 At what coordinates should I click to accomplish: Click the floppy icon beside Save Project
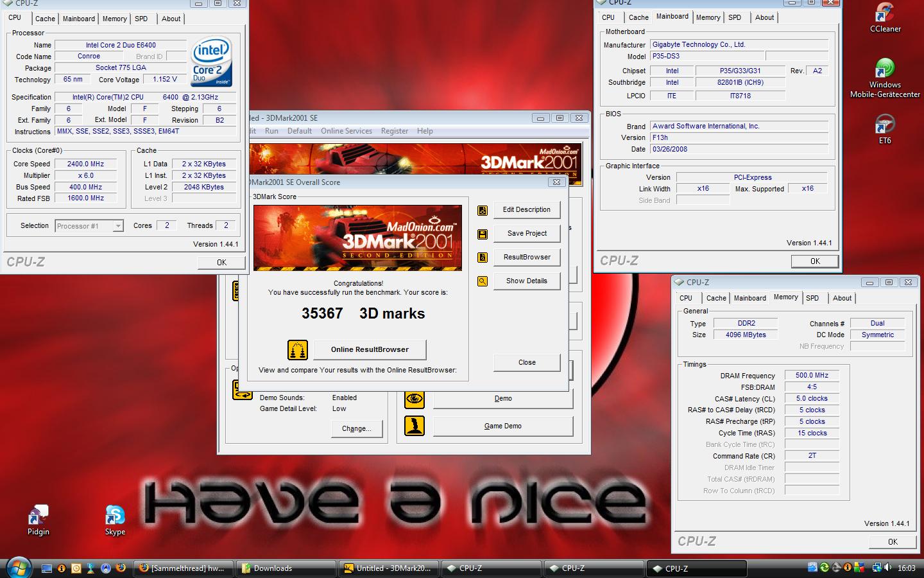(x=483, y=234)
